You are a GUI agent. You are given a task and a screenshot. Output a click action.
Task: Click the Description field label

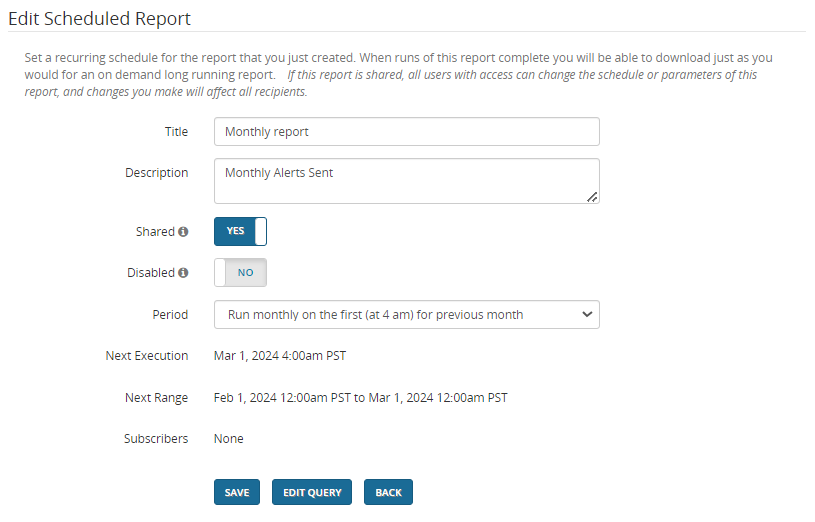tap(156, 173)
